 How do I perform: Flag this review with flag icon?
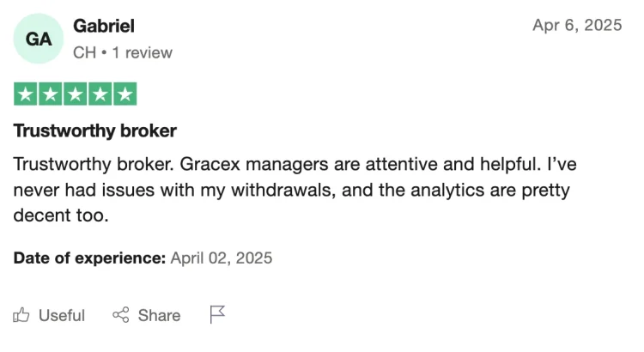[217, 314]
